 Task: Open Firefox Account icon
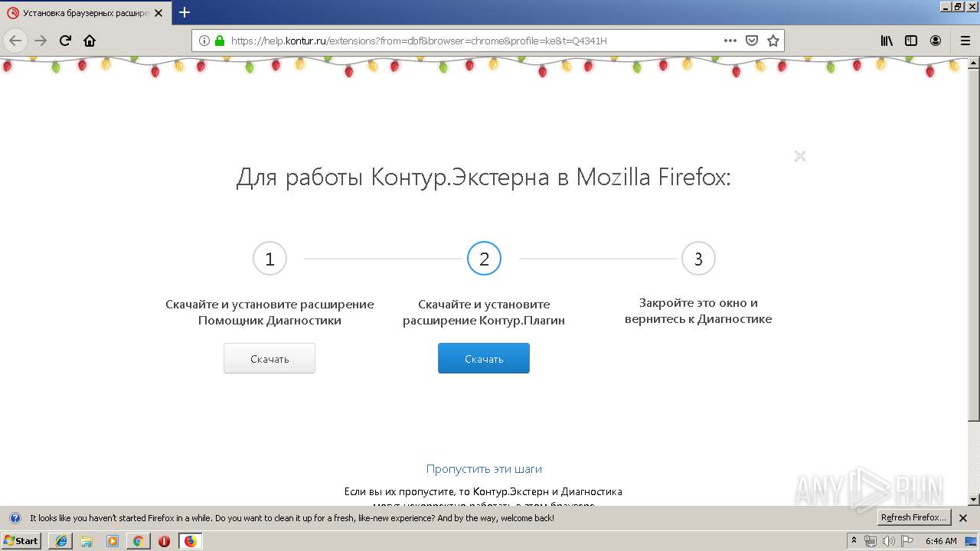tap(936, 41)
